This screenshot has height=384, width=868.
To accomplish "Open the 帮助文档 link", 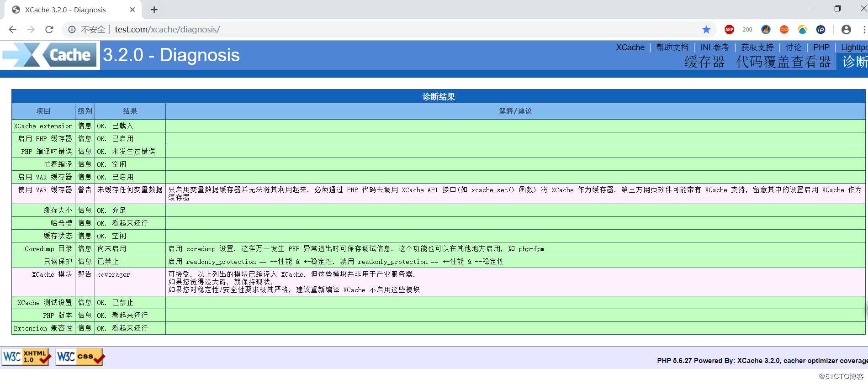I will (x=672, y=47).
